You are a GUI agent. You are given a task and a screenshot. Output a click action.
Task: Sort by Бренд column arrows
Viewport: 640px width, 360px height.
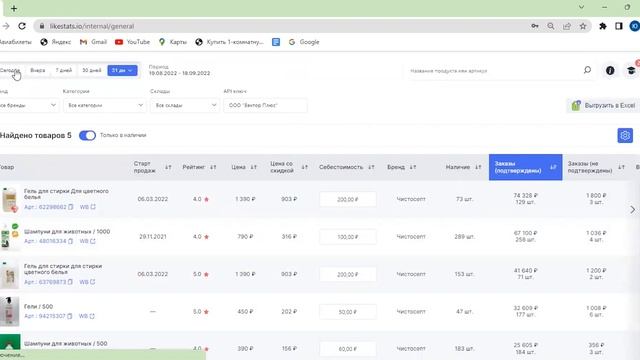(413, 167)
